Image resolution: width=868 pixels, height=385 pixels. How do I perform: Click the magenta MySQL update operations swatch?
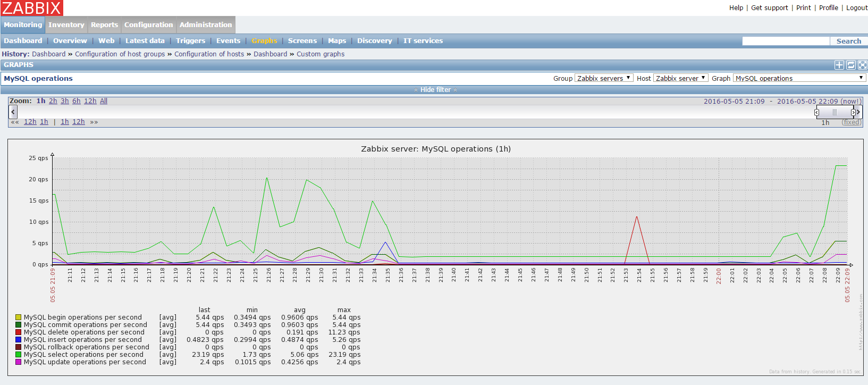click(19, 362)
